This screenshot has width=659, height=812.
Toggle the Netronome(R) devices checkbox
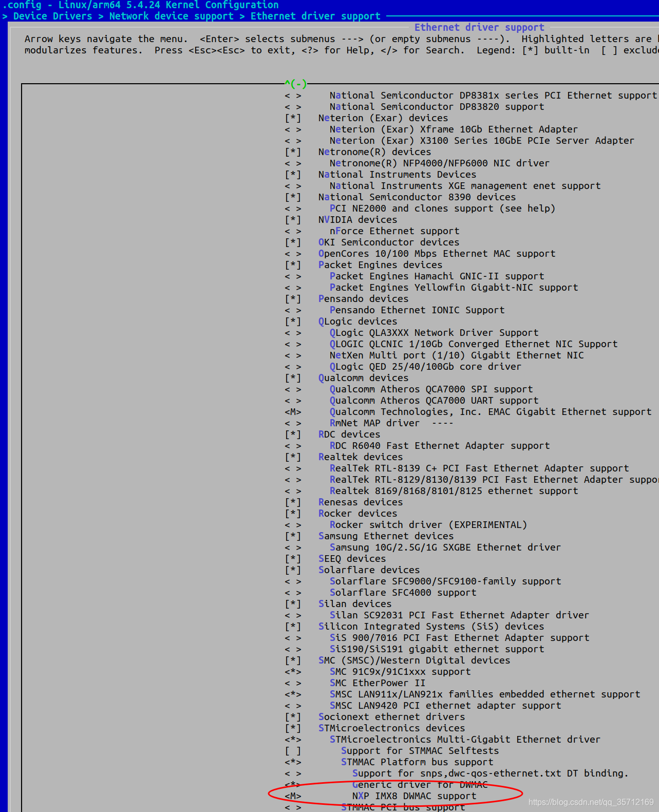point(293,152)
